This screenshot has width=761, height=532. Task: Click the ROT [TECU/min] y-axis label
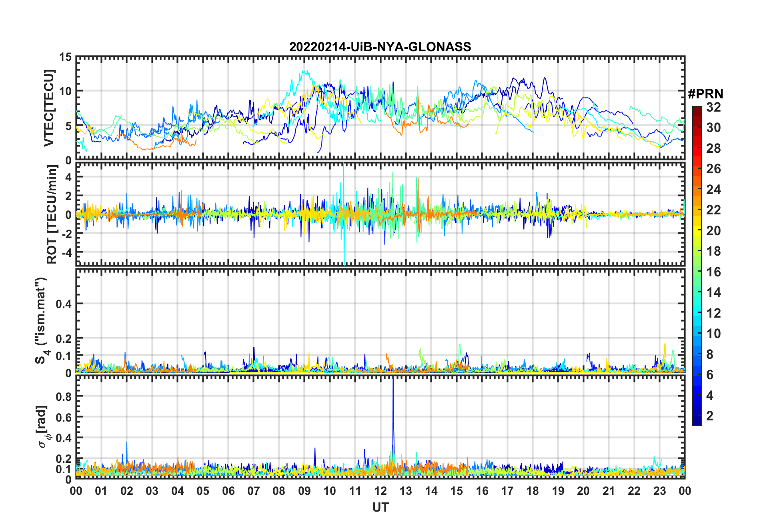[52, 214]
